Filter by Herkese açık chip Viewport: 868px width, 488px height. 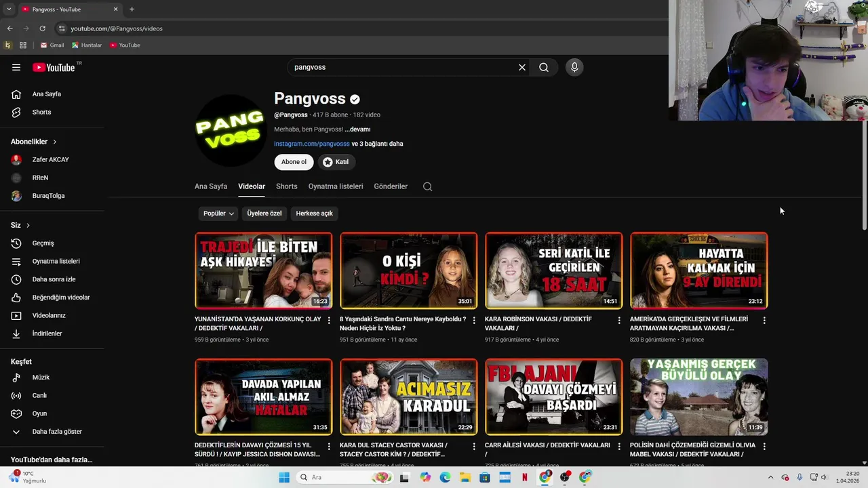(314, 213)
